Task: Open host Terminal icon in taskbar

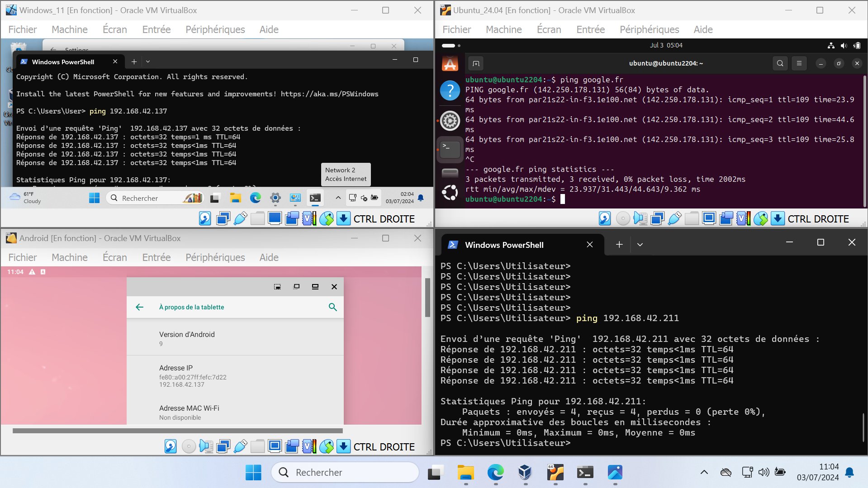Action: tap(585, 472)
